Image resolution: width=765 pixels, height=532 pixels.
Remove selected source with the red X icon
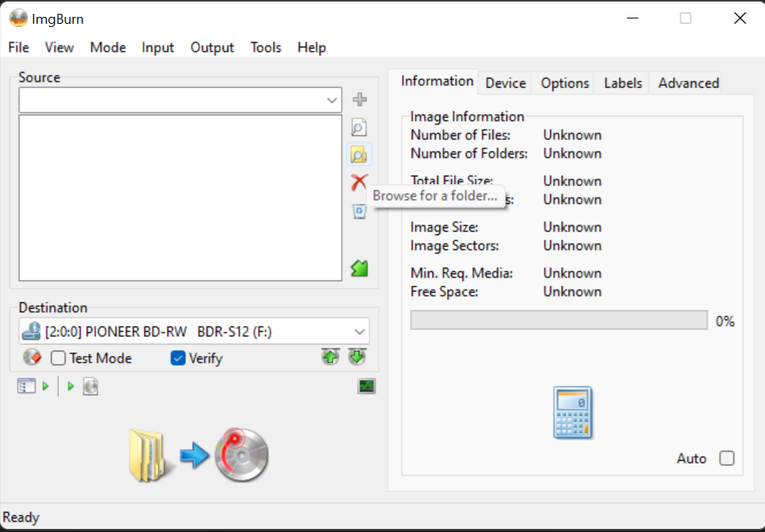pyautogui.click(x=359, y=183)
